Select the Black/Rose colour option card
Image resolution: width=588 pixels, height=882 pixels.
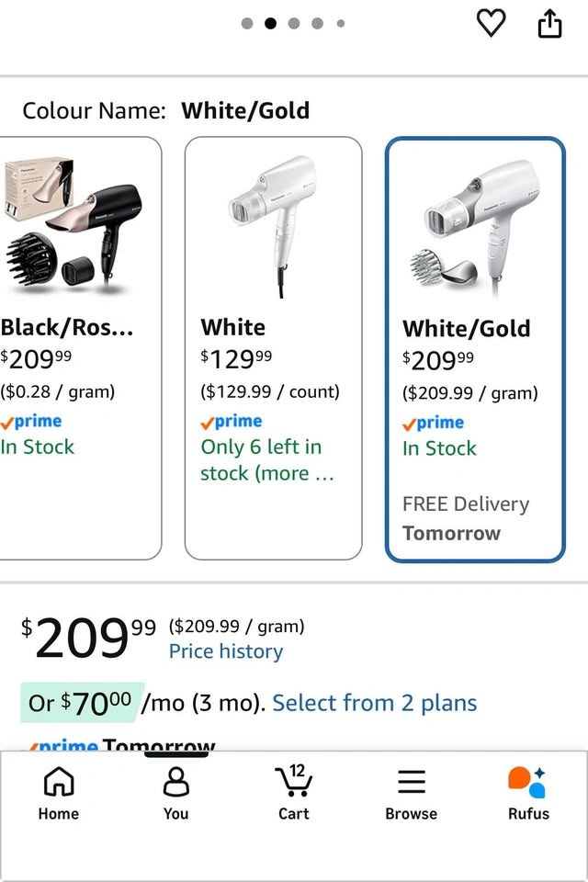pos(81,348)
